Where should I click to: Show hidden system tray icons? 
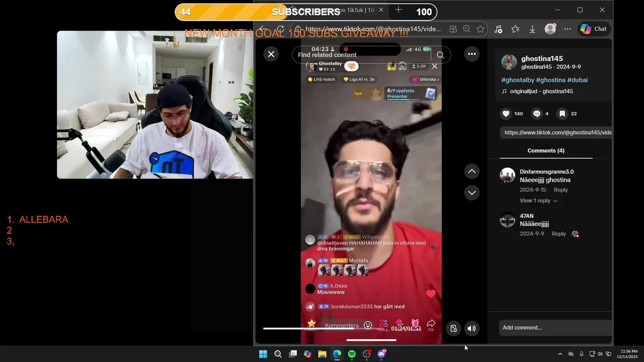coord(560,354)
